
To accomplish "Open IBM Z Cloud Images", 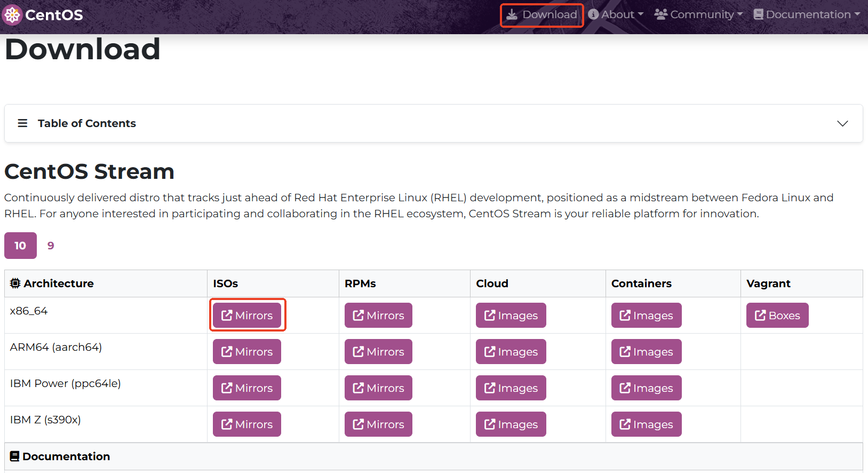I will 511,424.
